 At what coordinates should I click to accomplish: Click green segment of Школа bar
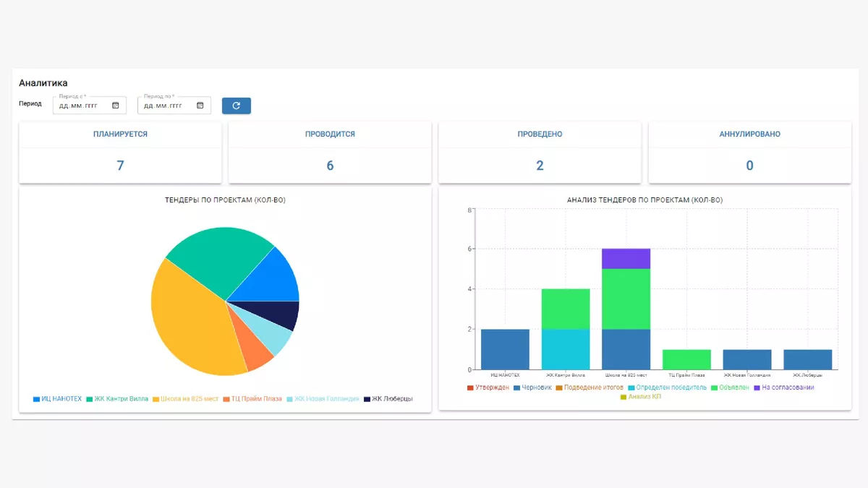tap(626, 299)
